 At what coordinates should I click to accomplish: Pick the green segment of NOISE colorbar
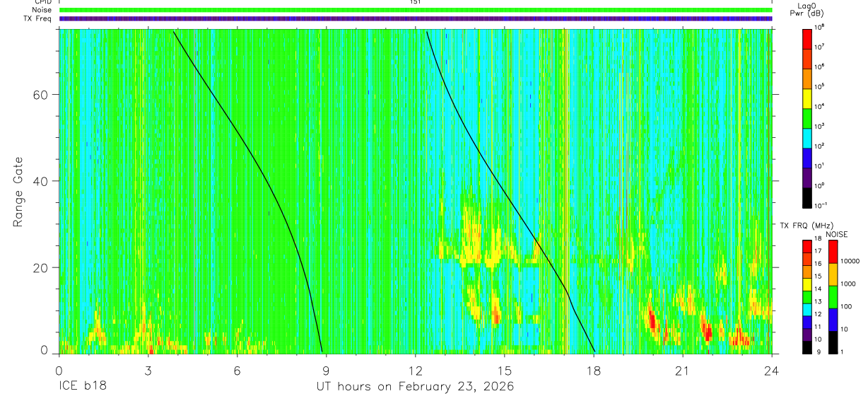click(833, 297)
